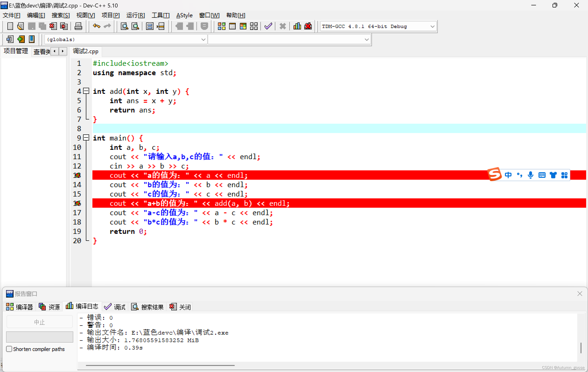Start debugging with the purple checkmark icon
The width and height of the screenshot is (588, 372).
[268, 26]
